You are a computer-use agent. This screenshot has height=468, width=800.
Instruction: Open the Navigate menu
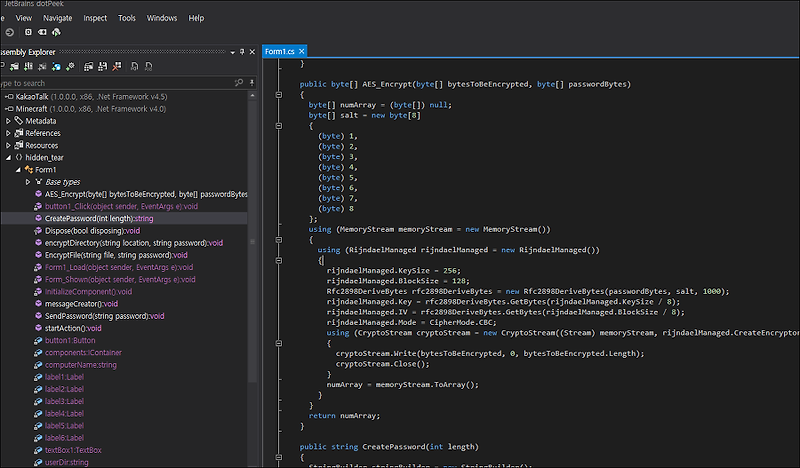tap(58, 18)
